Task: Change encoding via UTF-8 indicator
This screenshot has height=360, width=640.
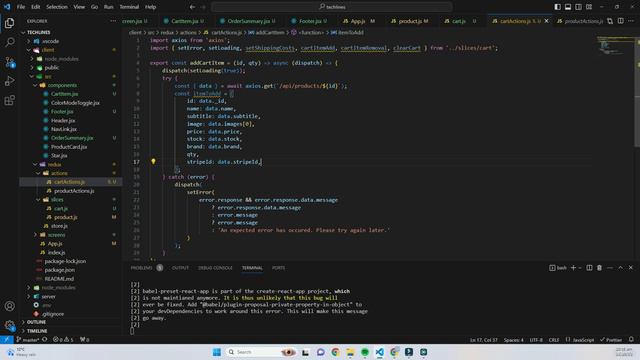Action: [x=536, y=340]
